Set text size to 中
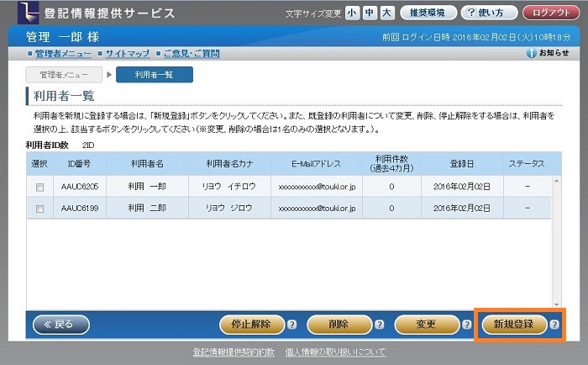 (x=370, y=13)
